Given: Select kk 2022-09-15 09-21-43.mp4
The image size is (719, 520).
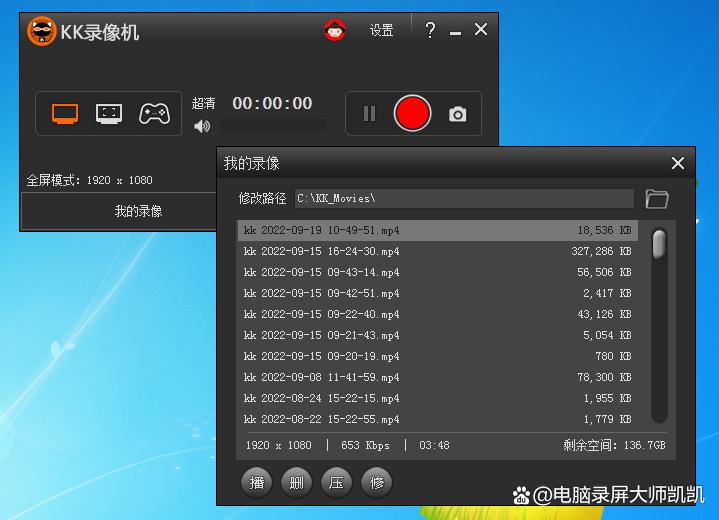Looking at the screenshot, I should click(x=437, y=335).
